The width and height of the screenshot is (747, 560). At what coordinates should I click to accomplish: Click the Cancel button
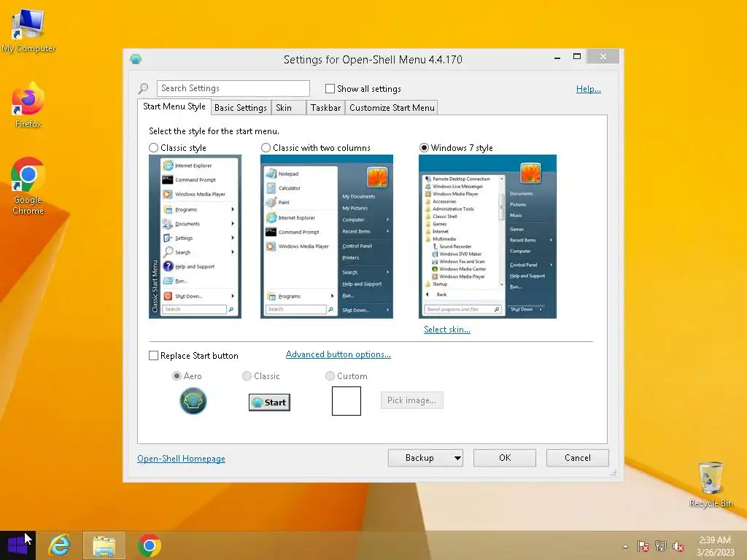pyautogui.click(x=578, y=458)
